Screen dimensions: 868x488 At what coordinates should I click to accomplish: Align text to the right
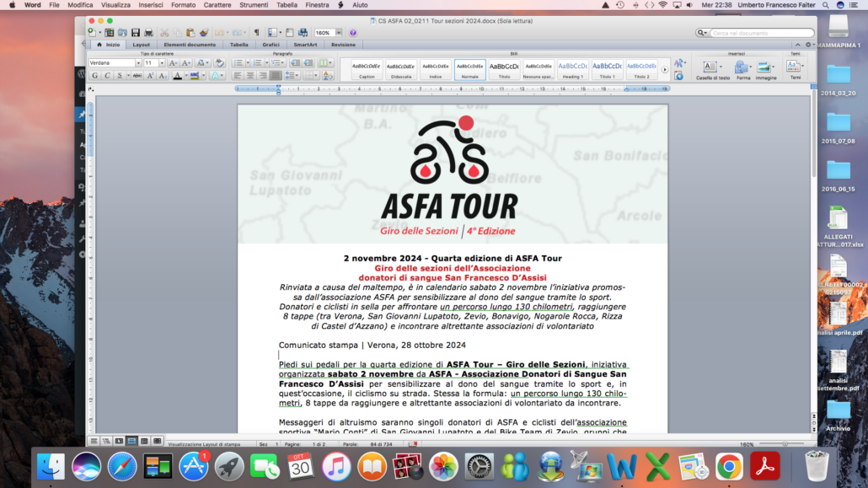262,76
